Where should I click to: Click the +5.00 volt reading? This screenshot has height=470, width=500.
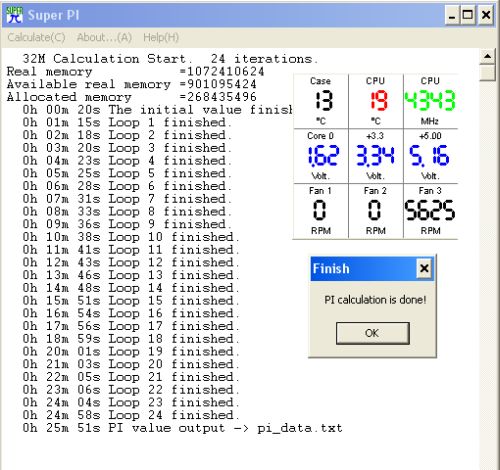430,156
